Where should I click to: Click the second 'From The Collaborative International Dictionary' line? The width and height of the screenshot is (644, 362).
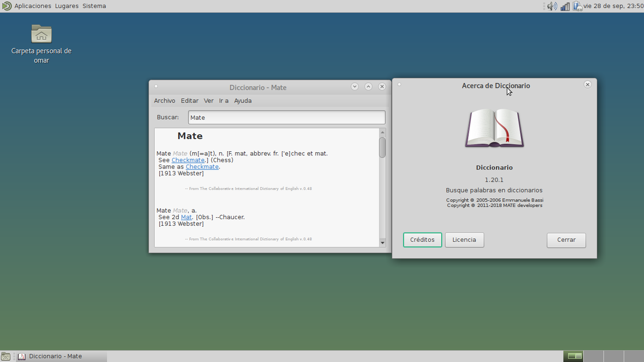249,239
